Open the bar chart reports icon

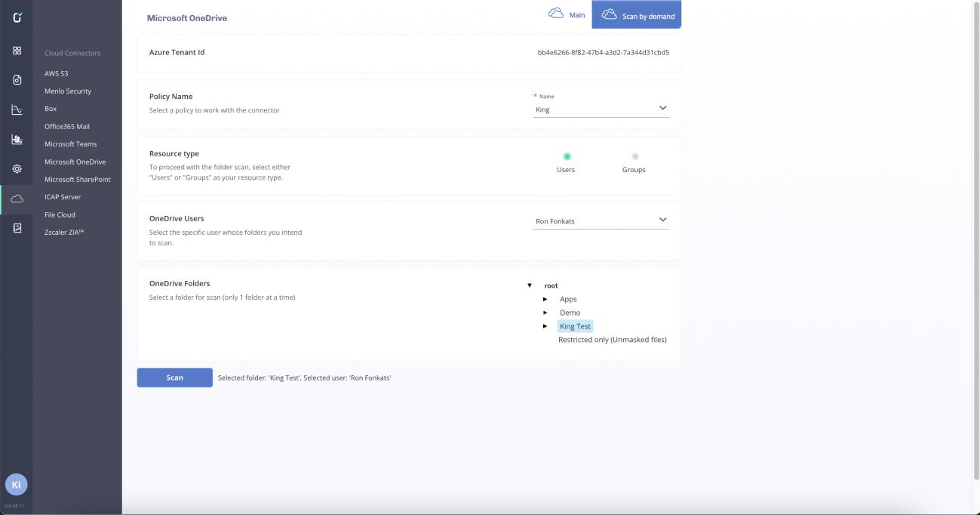[17, 139]
